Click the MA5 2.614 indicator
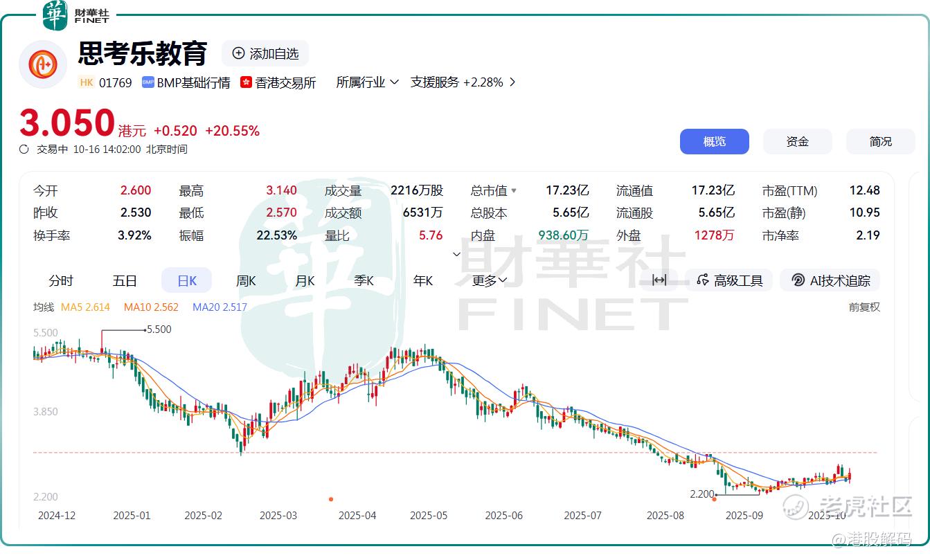This screenshot has width=930, height=560. [x=86, y=307]
